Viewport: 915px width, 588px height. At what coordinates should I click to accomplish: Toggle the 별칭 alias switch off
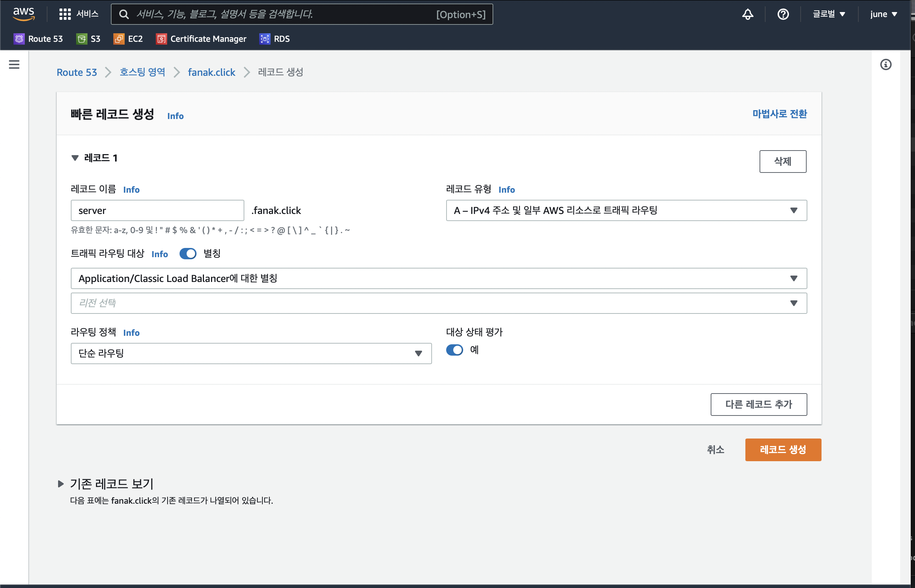pyautogui.click(x=188, y=254)
